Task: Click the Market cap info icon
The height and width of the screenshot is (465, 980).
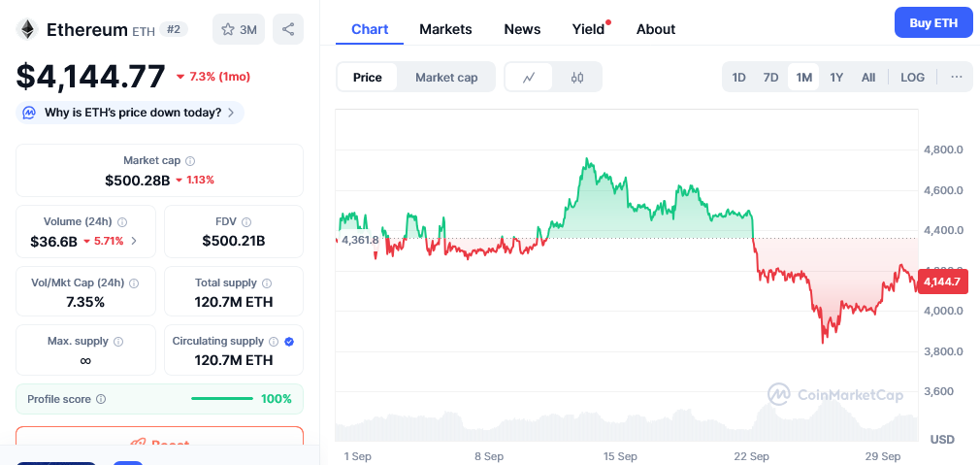Action: click(x=190, y=161)
